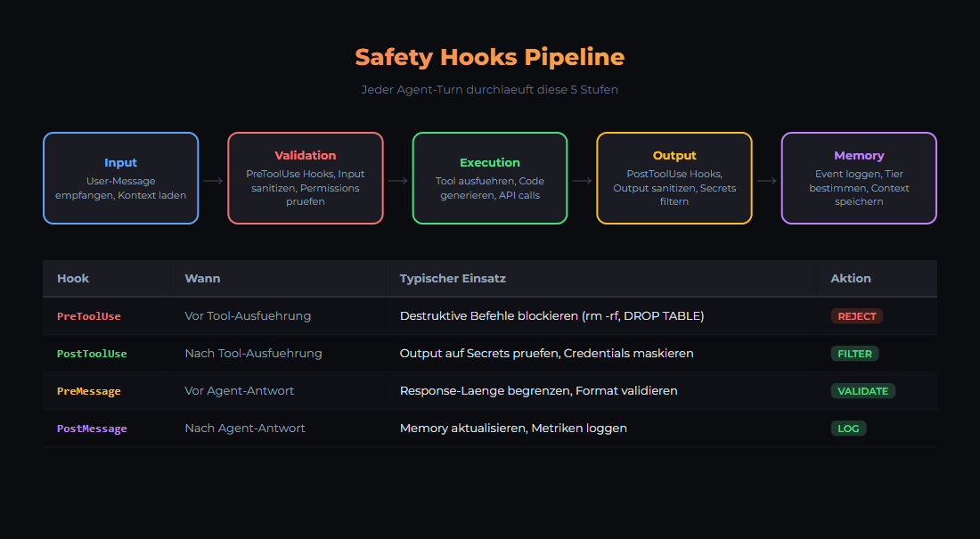This screenshot has width=980, height=539.
Task: Click the FILTER action badge
Action: 854,354
